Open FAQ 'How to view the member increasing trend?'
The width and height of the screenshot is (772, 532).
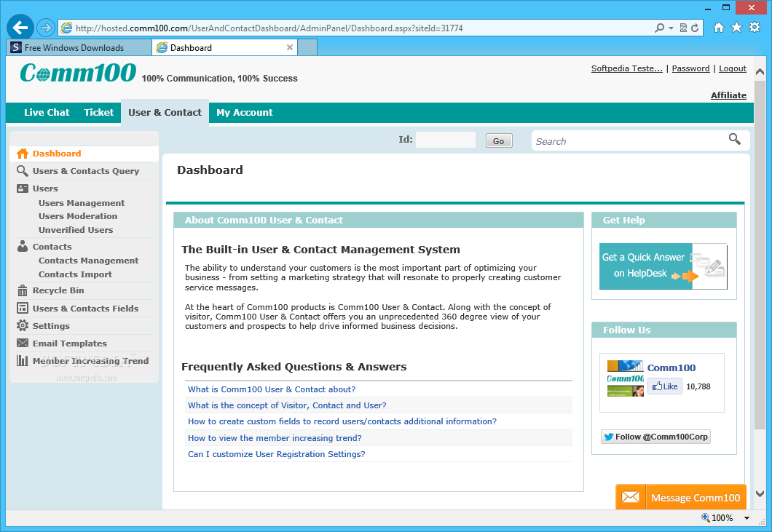pos(275,438)
